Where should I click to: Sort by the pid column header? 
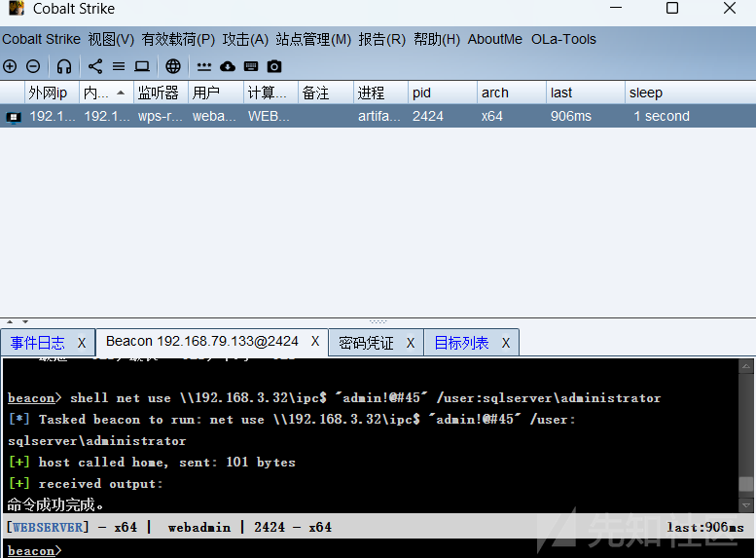pyautogui.click(x=443, y=93)
